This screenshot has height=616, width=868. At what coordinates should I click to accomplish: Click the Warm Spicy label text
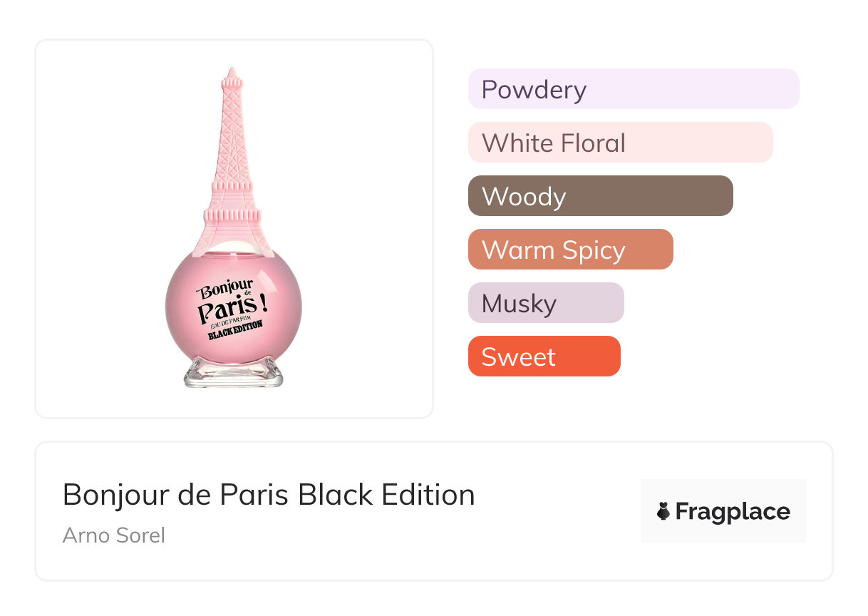coord(553,250)
